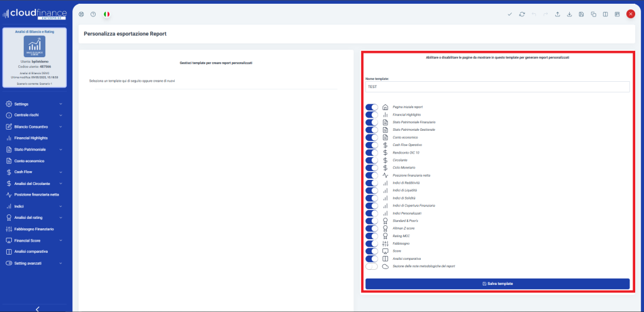
Task: Disable the Pagina iniziale report toggle
Action: coord(372,107)
